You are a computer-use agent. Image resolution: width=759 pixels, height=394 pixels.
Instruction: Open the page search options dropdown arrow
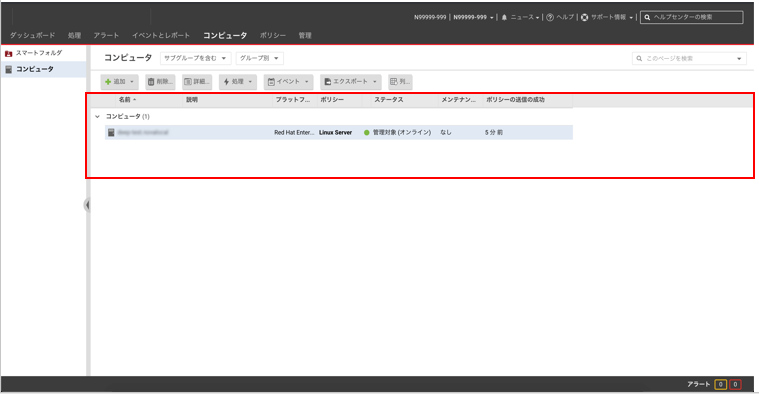739,59
